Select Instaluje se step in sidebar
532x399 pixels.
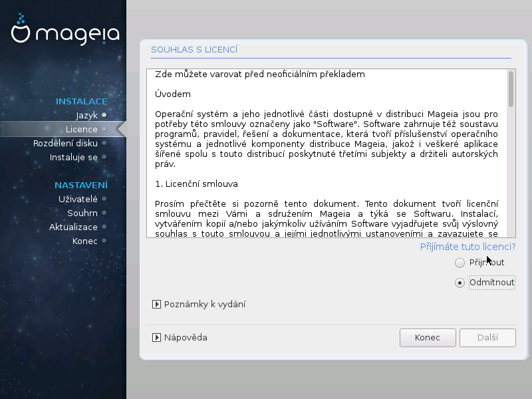[x=74, y=157]
